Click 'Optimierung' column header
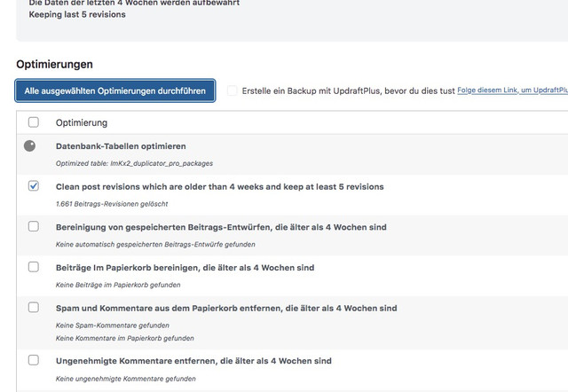This screenshot has height=392, width=568. (x=82, y=122)
